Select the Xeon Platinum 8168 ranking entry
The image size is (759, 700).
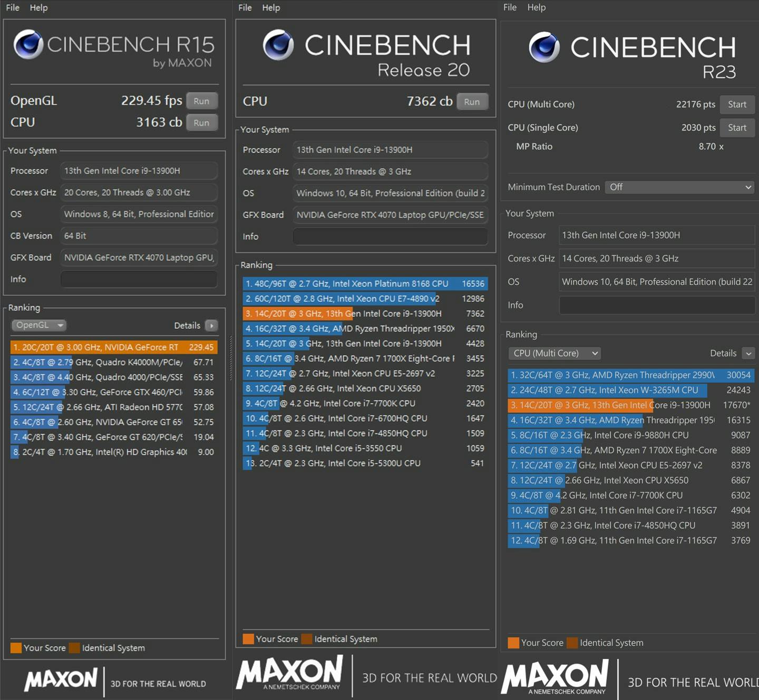click(x=365, y=284)
